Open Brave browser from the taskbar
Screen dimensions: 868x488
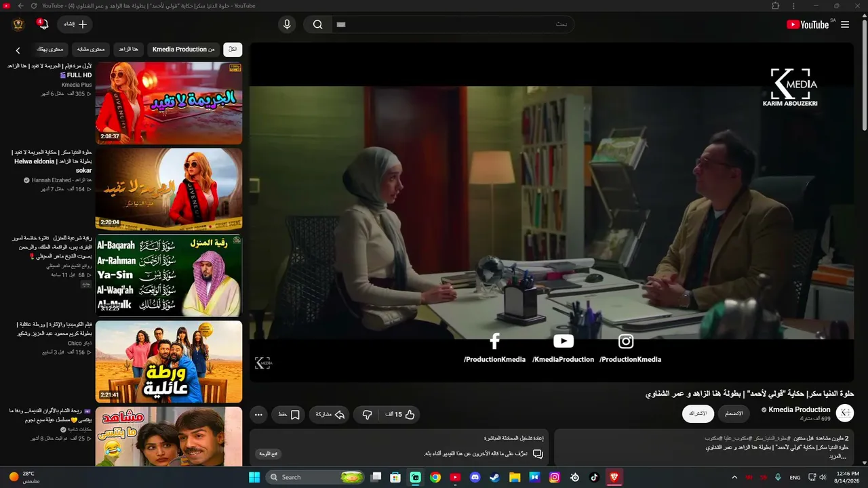[x=614, y=477]
